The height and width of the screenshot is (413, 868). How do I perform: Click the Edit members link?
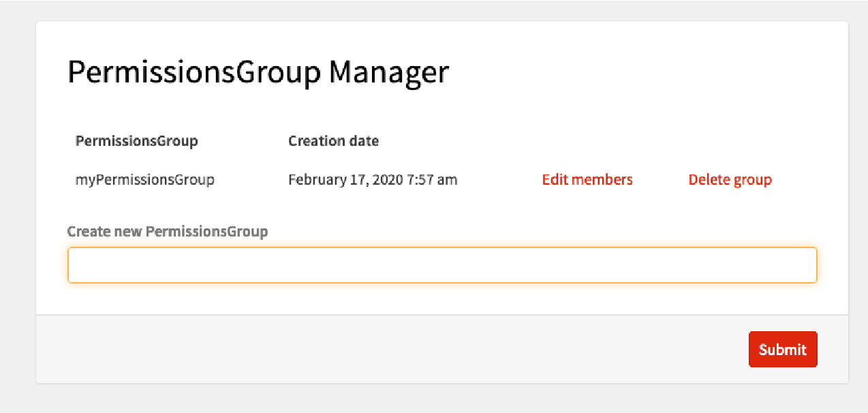587,180
